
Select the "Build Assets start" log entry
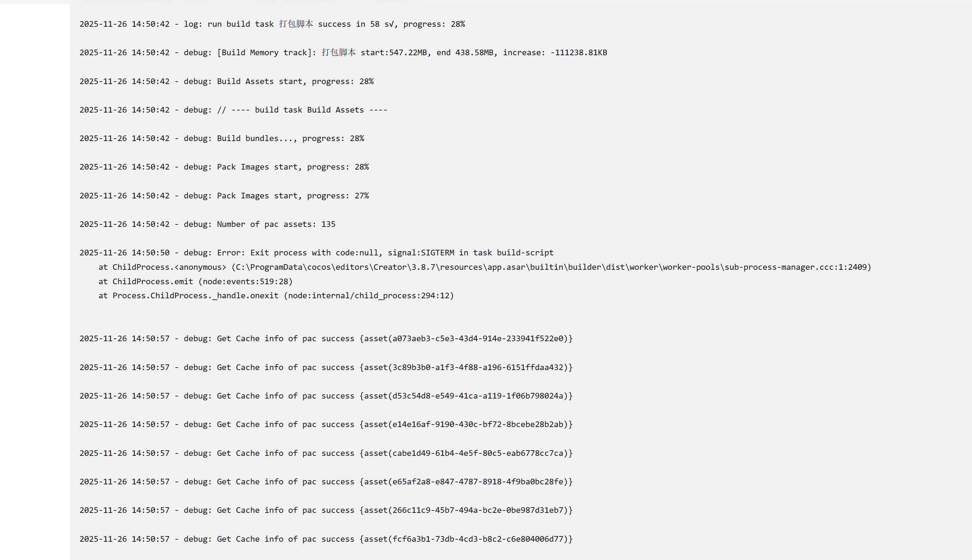(226, 82)
